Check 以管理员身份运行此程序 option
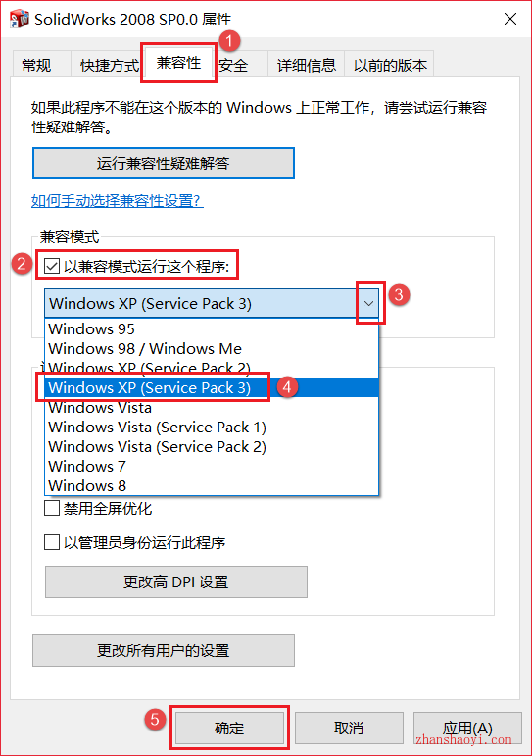 [52, 542]
